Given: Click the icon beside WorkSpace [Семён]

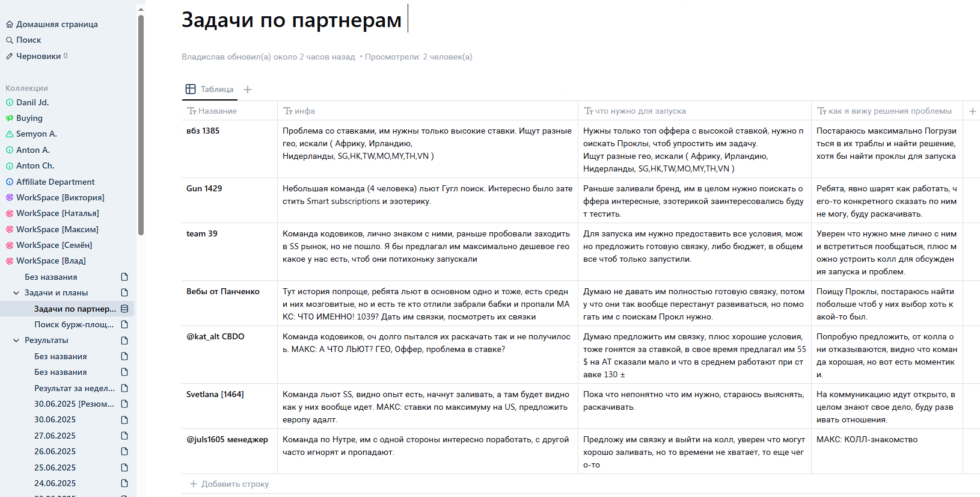Looking at the screenshot, I should (10, 245).
